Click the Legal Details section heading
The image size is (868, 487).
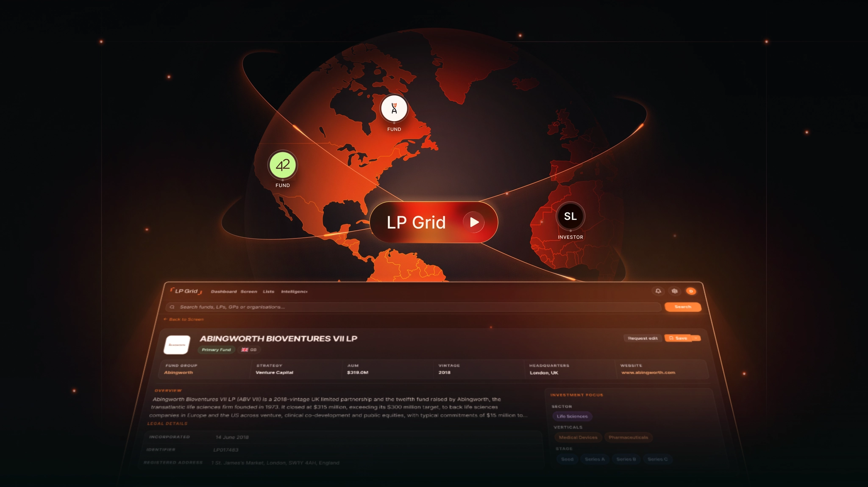[167, 423]
